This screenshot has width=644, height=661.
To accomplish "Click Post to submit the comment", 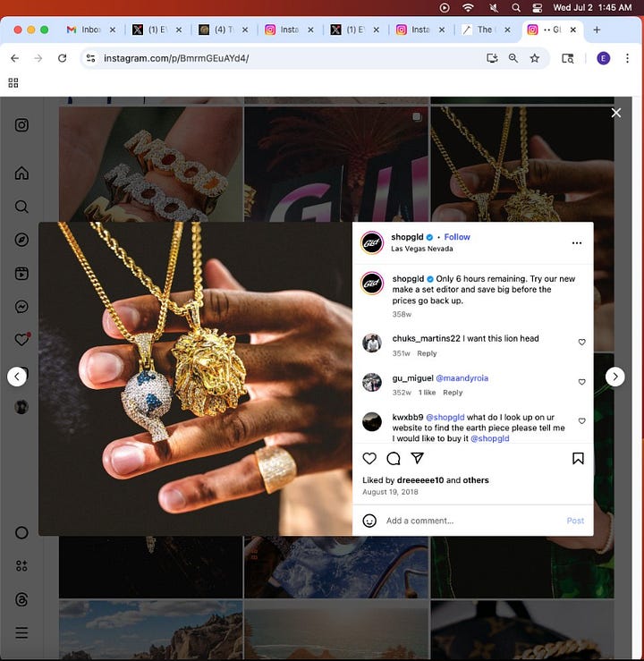I will [x=575, y=521].
